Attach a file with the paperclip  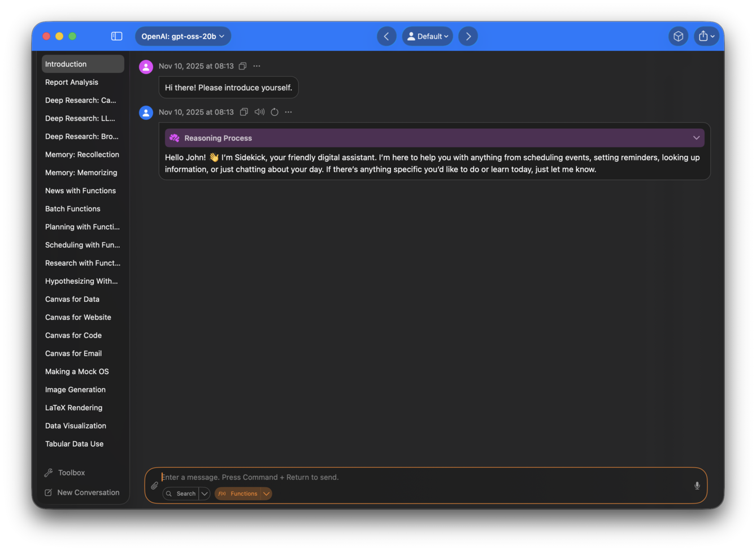[x=154, y=485]
